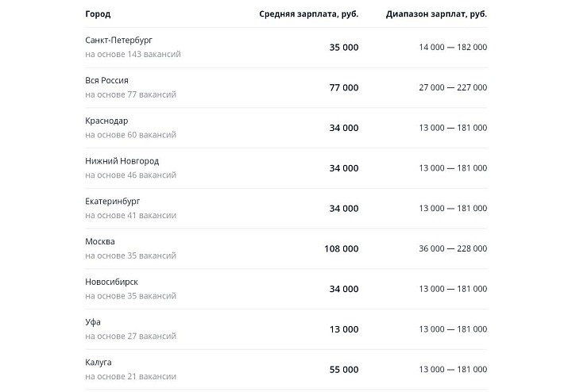Click on Екатеринбург city name
The image size is (572, 392).
point(112,202)
